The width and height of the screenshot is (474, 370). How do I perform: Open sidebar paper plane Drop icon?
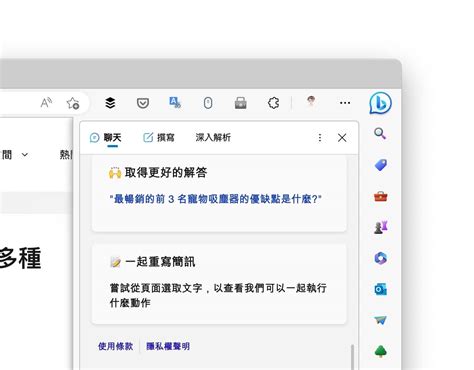coord(380,320)
